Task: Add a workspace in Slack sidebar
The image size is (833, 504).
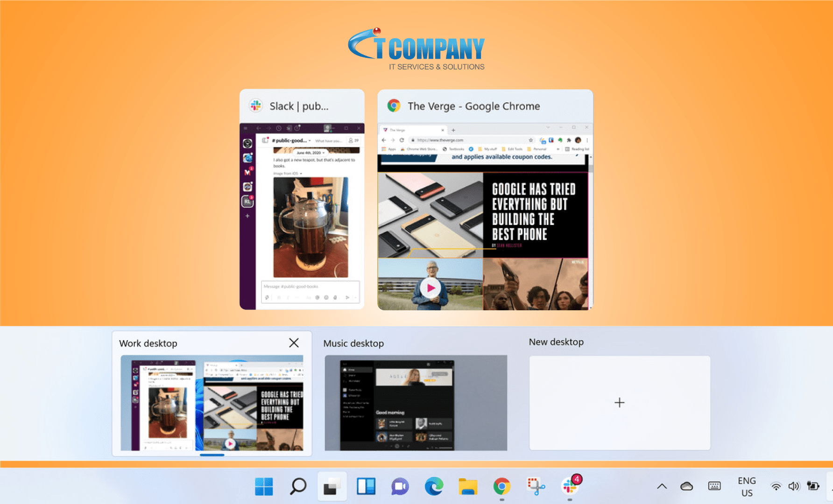Action: point(247,216)
